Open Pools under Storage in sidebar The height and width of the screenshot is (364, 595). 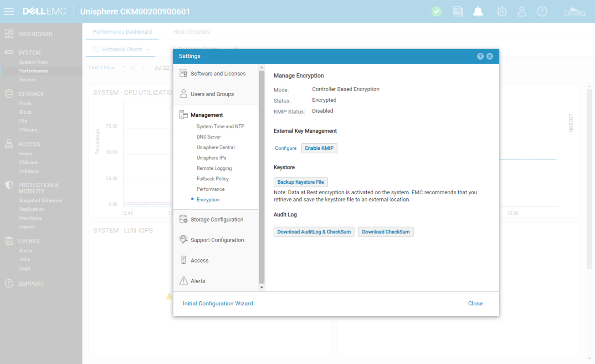(x=25, y=103)
